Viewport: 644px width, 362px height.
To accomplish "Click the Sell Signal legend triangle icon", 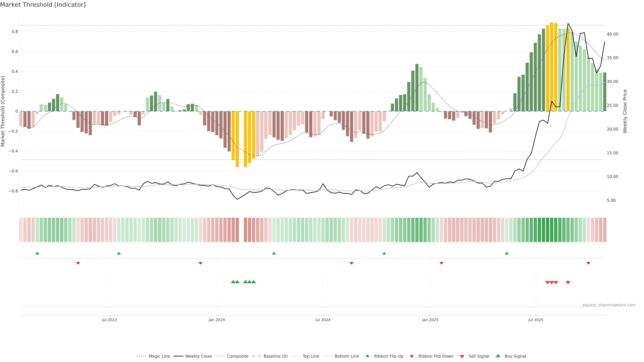I will (x=462, y=356).
